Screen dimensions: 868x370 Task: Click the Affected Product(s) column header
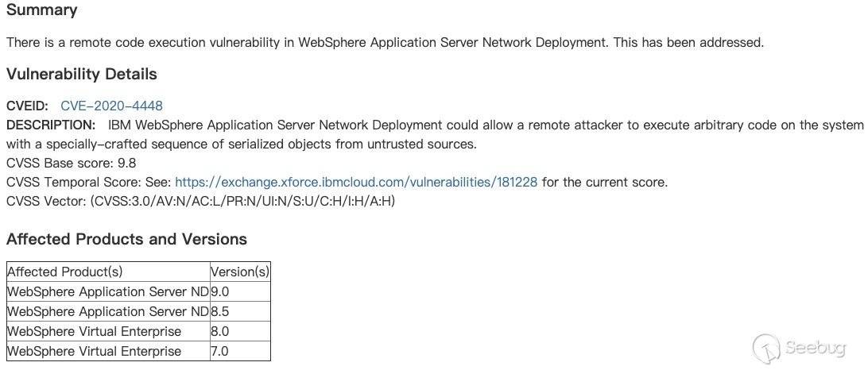pyautogui.click(x=65, y=272)
